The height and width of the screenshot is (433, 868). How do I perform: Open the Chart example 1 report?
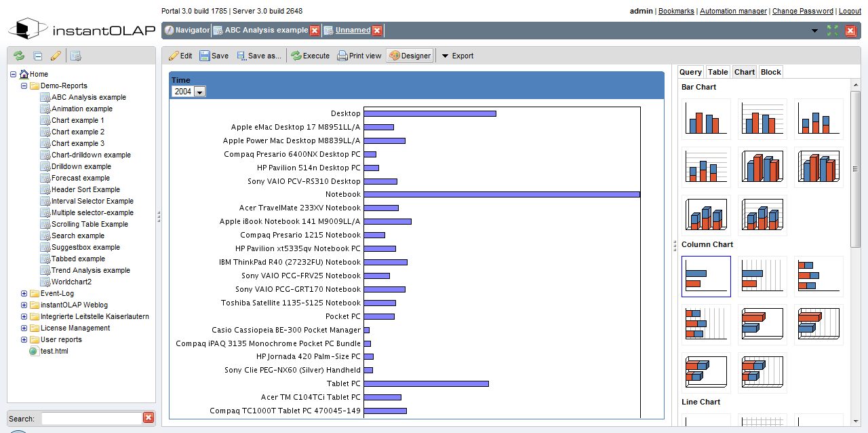click(78, 120)
